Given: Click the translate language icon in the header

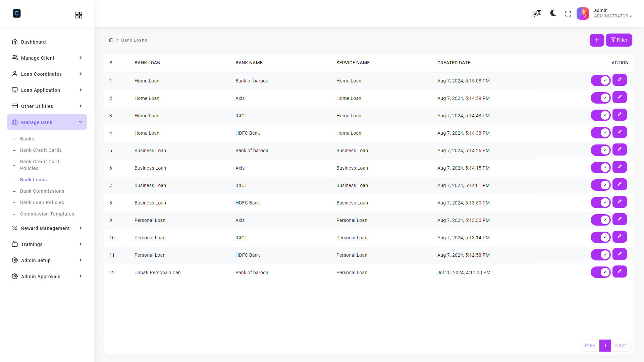Looking at the screenshot, I should (x=537, y=13).
